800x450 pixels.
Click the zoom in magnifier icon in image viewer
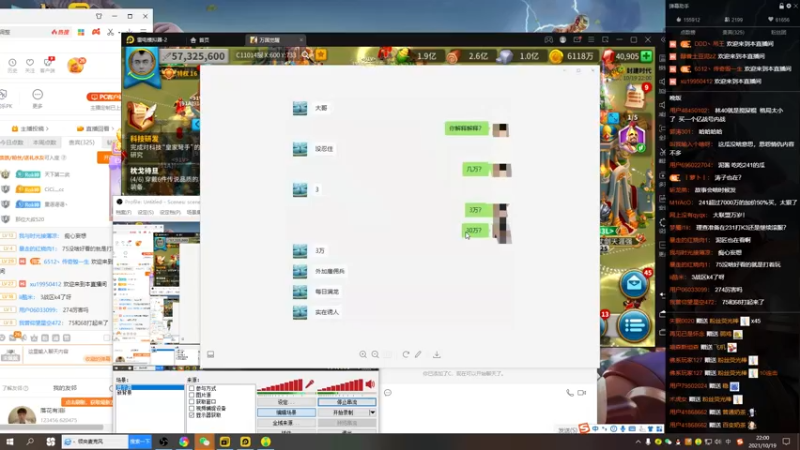click(363, 354)
